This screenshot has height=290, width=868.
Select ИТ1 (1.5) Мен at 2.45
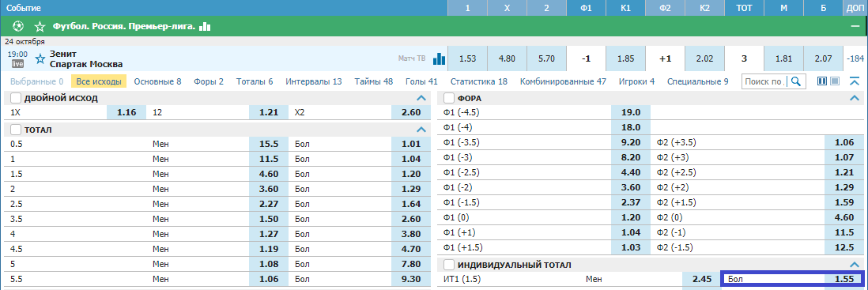pos(701,280)
